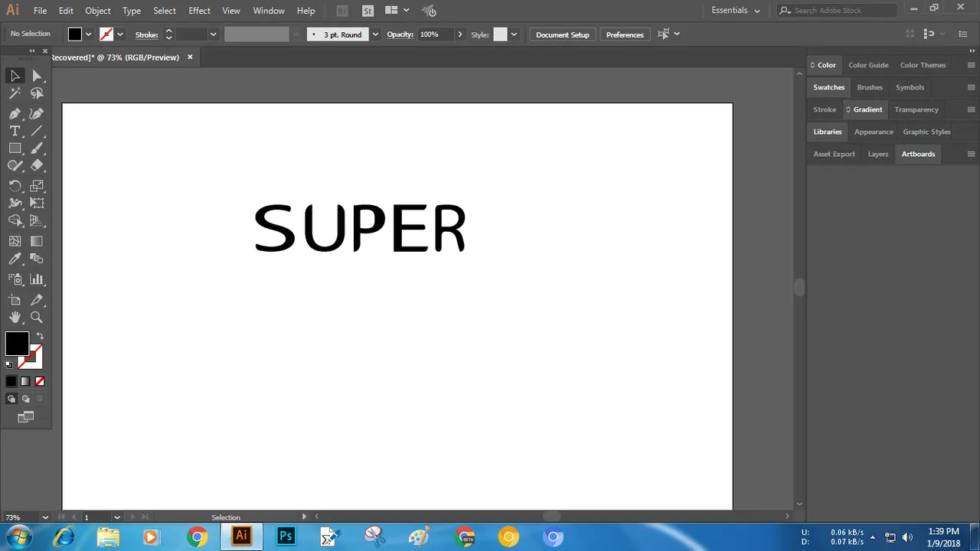Expand the opacity slider arrow
The height and width of the screenshot is (551, 980).
coord(460,34)
